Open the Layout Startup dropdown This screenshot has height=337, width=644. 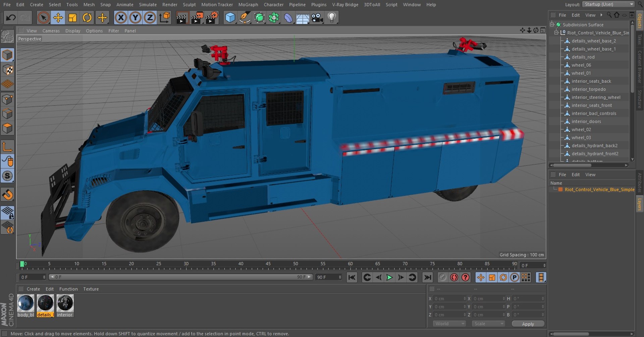point(609,4)
